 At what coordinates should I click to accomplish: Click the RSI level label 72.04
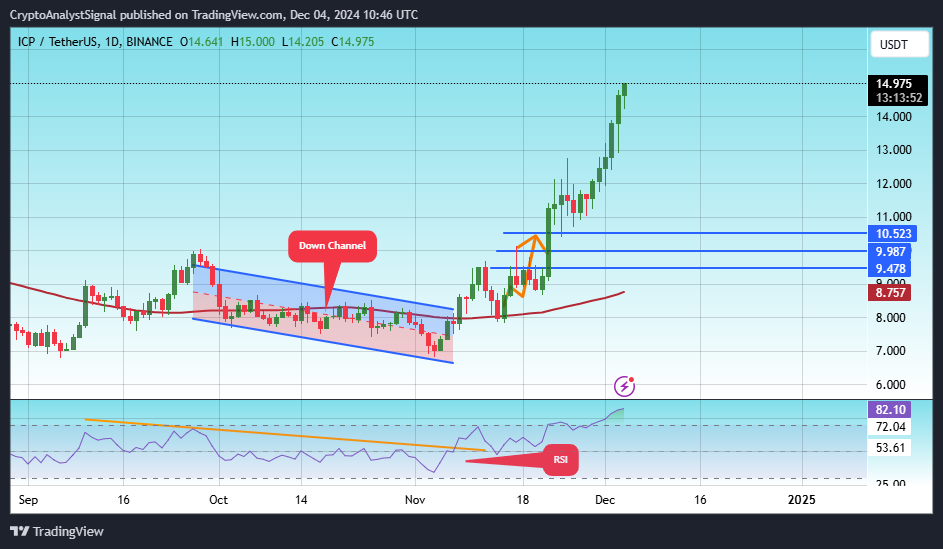point(890,427)
